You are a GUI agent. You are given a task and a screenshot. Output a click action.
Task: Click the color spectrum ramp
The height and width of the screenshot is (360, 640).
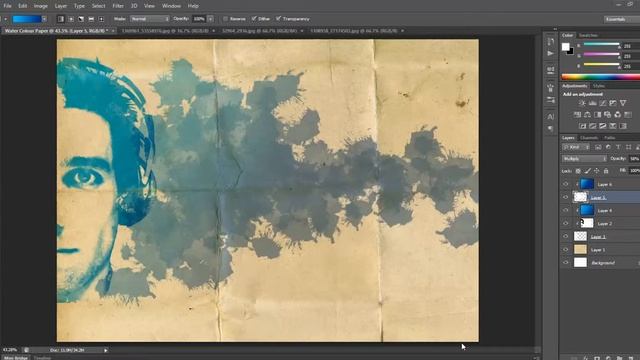(600, 77)
